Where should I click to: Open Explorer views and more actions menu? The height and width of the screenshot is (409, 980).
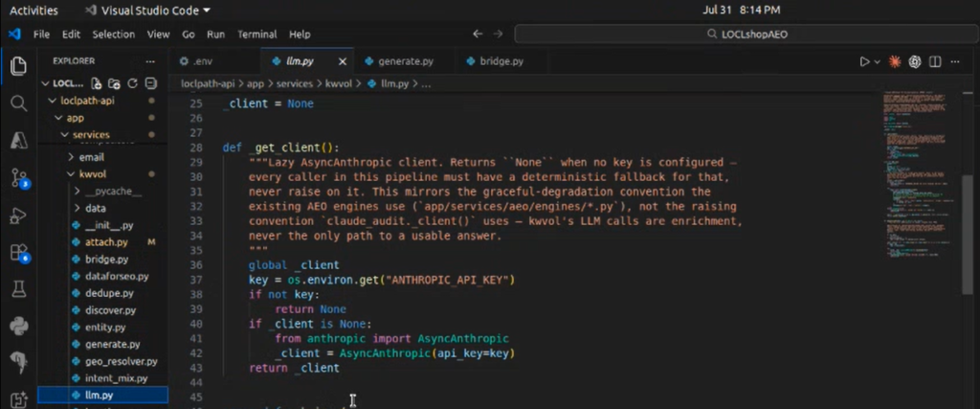pos(150,61)
